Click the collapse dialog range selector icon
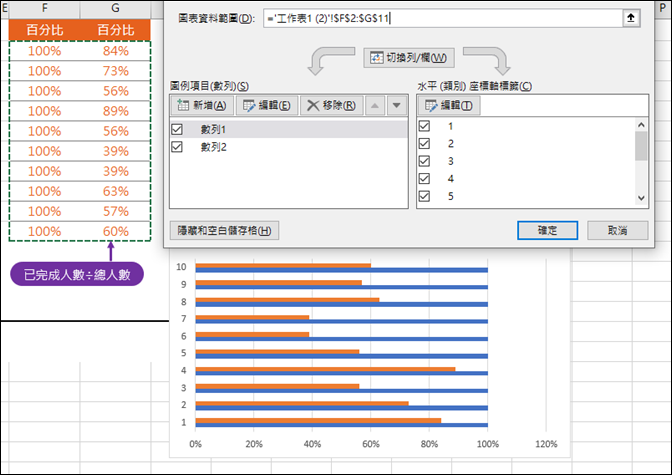Screen dimensions: 672x475 click(x=631, y=18)
